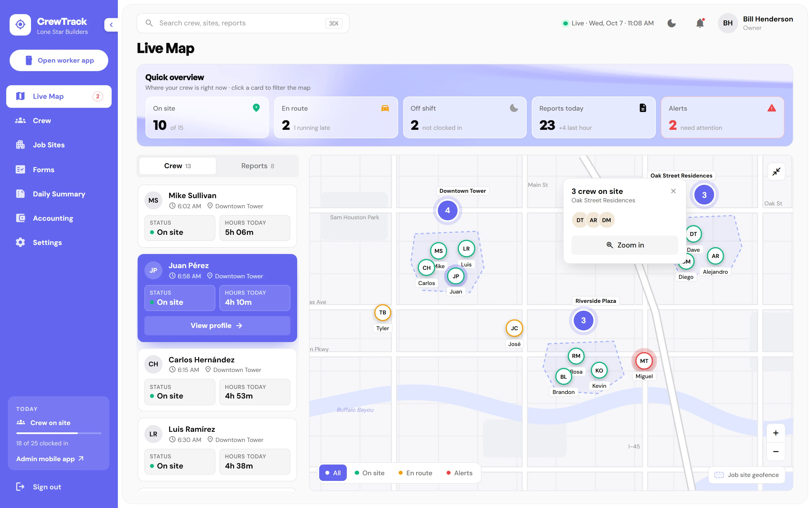Viewport: 812px width, 508px height.
Task: Follow the Admin mobile app link
Action: (x=50, y=459)
